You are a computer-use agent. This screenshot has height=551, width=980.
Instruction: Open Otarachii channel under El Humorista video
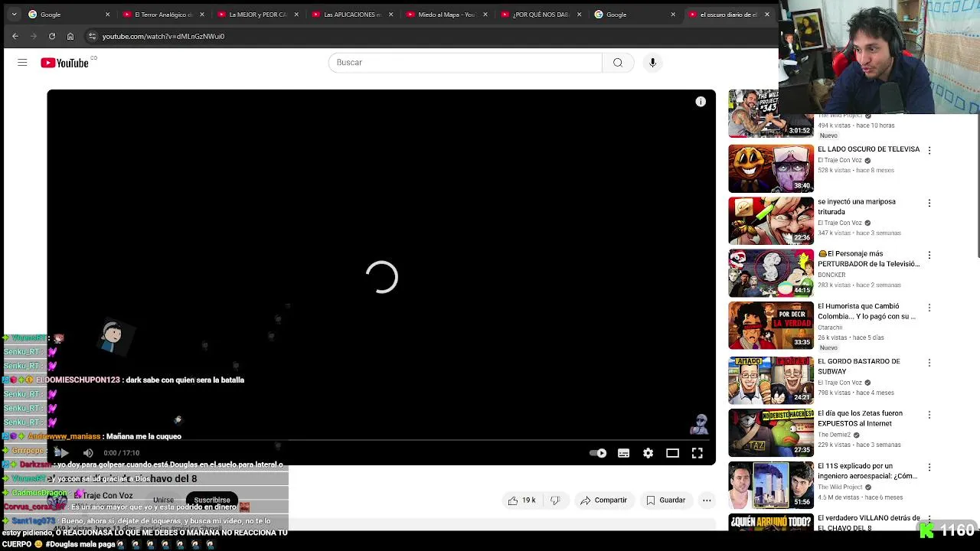coord(831,327)
